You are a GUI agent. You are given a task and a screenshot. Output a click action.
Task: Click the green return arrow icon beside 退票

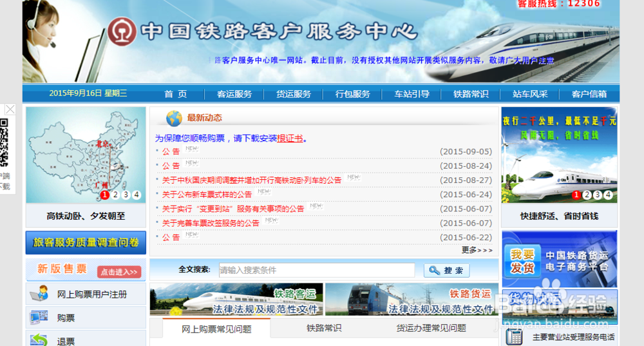pos(39,340)
